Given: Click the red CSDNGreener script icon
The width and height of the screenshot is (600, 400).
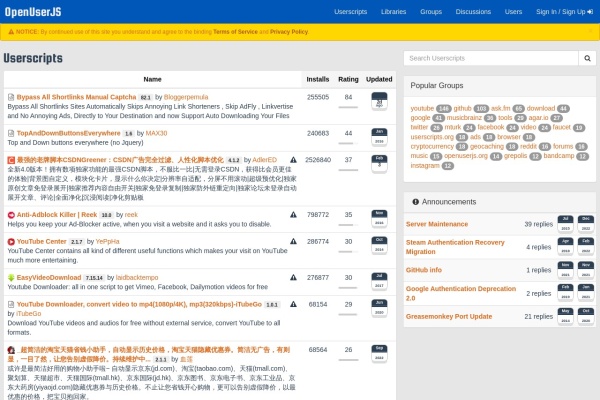Looking at the screenshot, I should (x=11, y=159).
